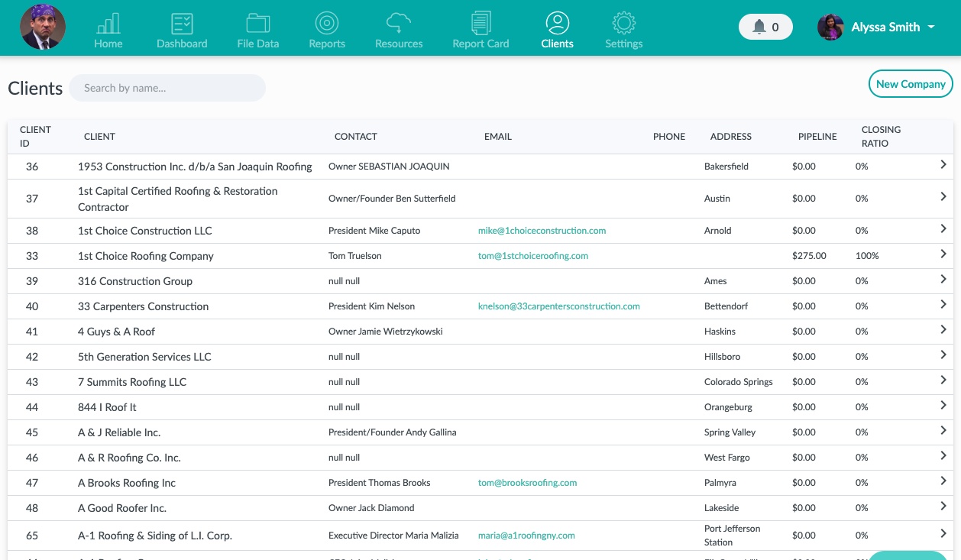Open Resources cloud icon
Screen dimensions: 961x560
tap(399, 24)
